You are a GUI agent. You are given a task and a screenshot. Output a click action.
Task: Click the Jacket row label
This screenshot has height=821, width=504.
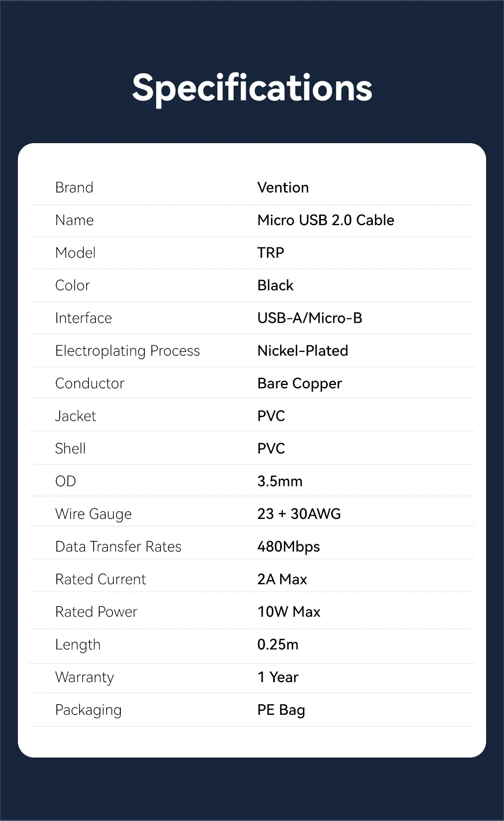[x=75, y=416]
